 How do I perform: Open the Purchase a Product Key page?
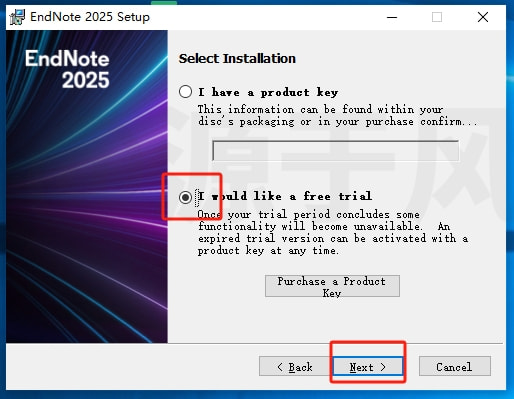(x=332, y=286)
